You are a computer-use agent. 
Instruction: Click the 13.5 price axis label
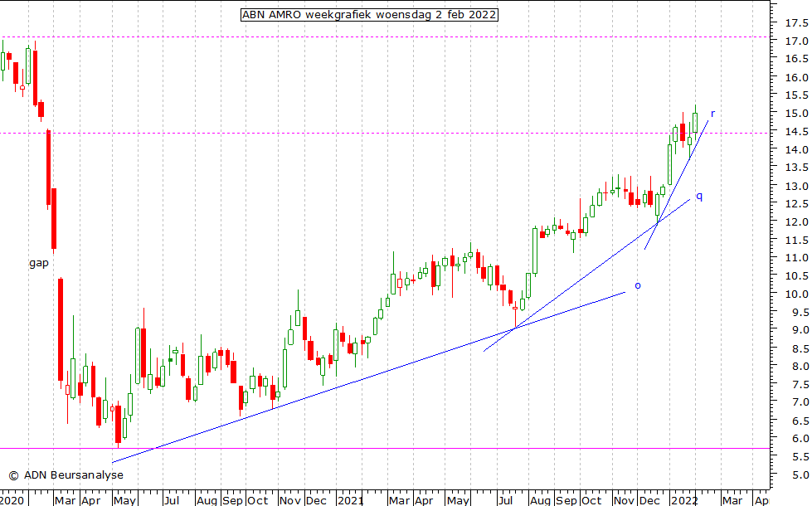click(x=796, y=168)
